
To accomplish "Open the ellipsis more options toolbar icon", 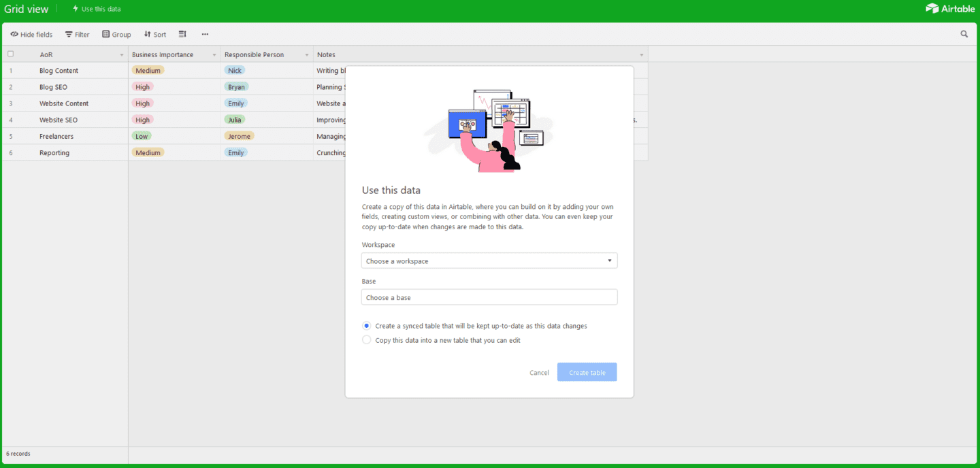I will point(205,34).
